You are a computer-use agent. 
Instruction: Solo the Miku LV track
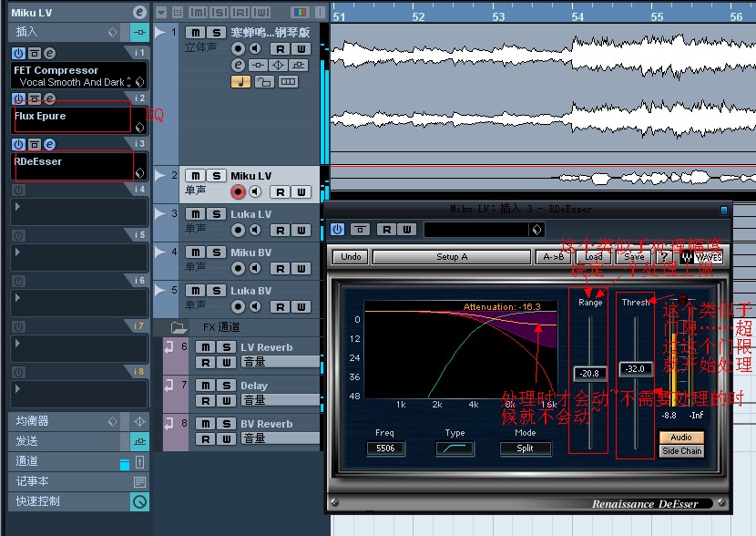click(x=217, y=176)
